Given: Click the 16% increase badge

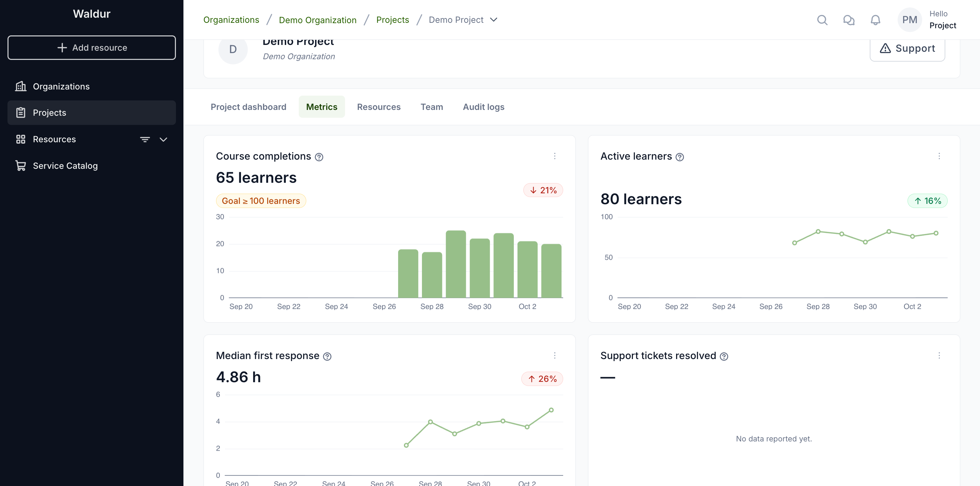Looking at the screenshot, I should click(x=927, y=201).
